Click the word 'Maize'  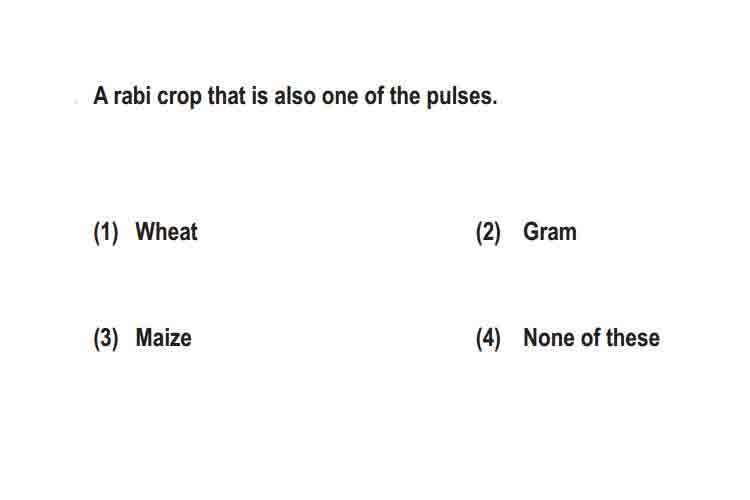(164, 338)
